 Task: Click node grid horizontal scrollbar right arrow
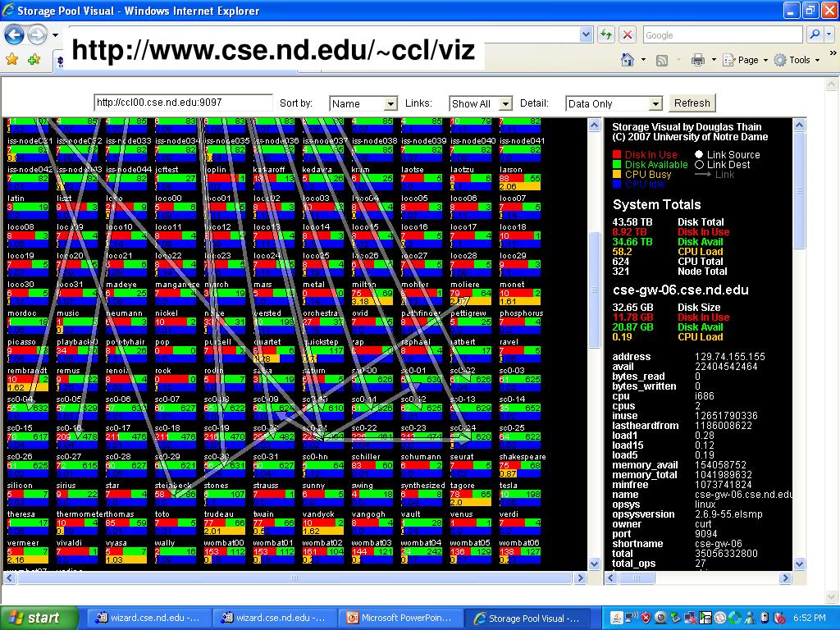coord(580,578)
